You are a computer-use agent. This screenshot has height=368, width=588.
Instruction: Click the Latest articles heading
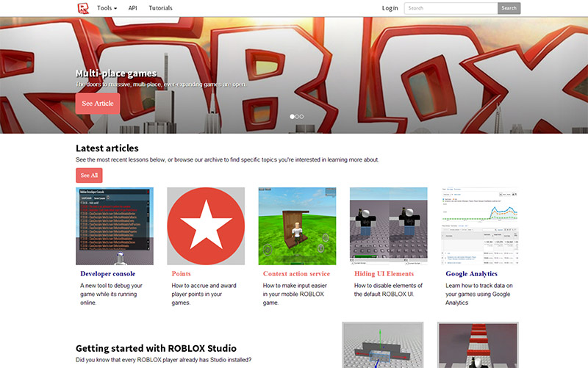coord(107,148)
